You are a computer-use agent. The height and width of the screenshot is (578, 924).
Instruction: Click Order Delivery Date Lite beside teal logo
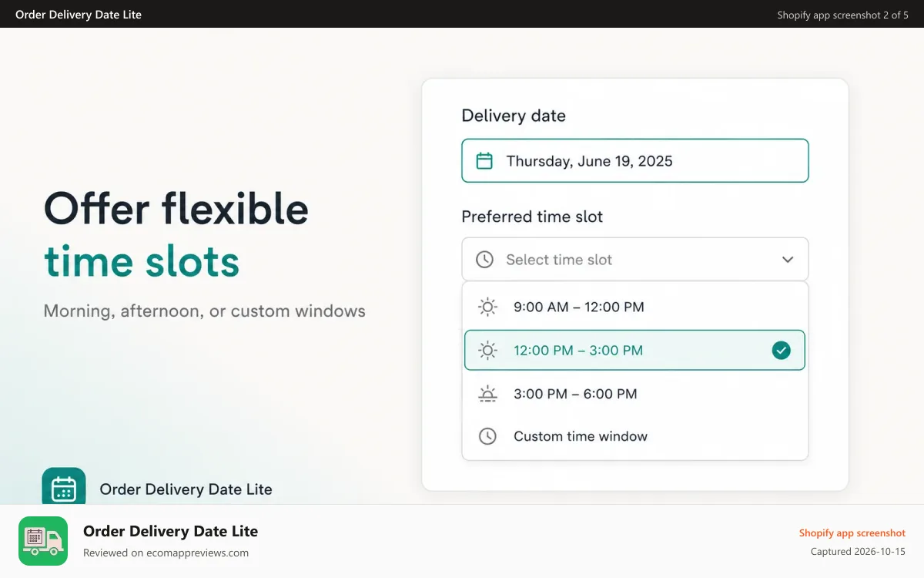(x=186, y=489)
